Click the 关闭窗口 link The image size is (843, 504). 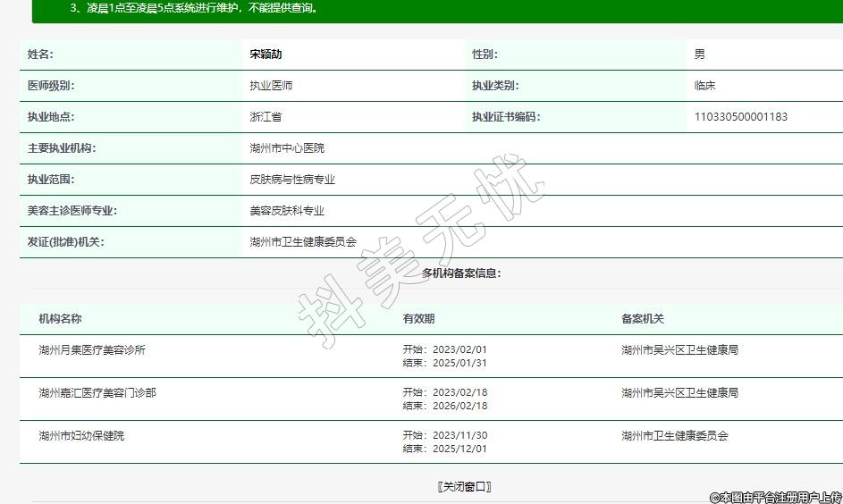click(465, 487)
